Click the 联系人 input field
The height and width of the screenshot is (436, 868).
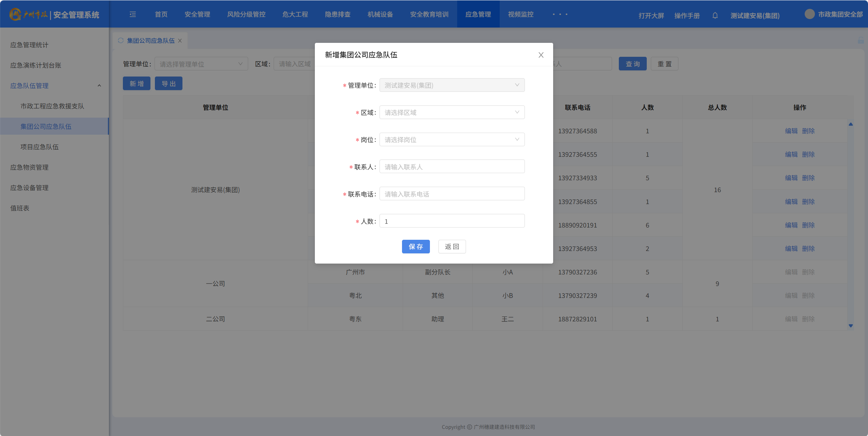click(452, 167)
